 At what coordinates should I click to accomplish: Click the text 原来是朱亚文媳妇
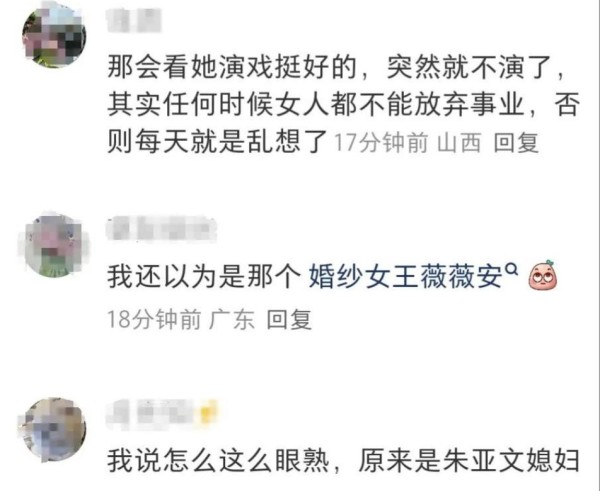pyautogui.click(x=469, y=461)
